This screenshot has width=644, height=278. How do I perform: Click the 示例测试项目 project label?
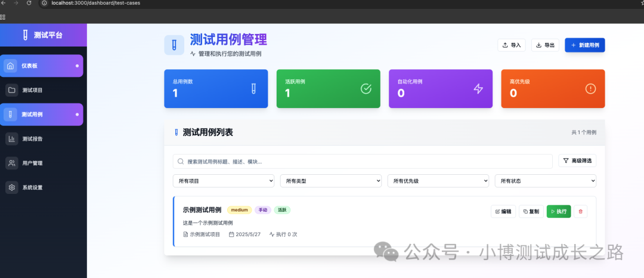tap(202, 234)
